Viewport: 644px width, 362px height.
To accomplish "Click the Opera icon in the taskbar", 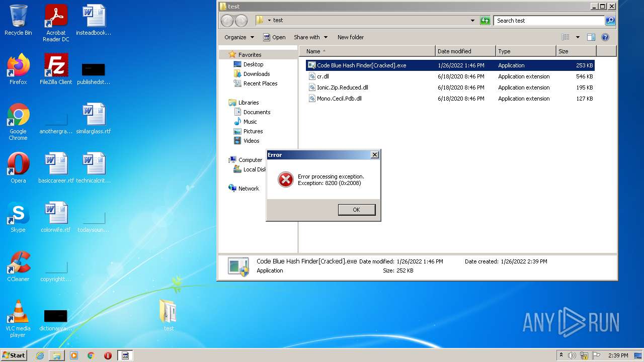I will [108, 355].
